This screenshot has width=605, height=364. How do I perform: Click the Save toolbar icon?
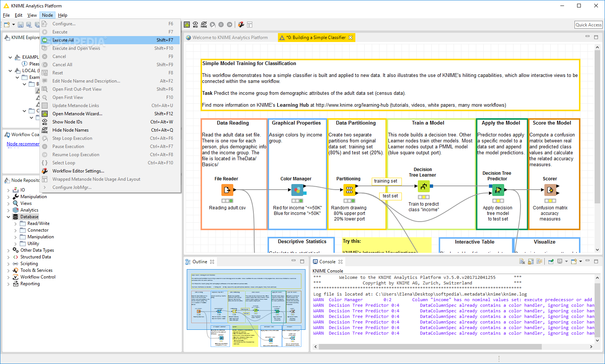point(20,25)
